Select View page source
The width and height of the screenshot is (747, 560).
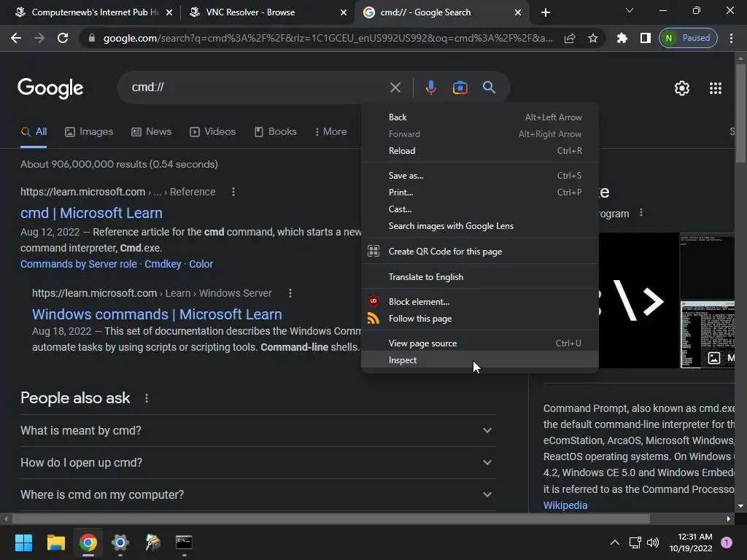(480, 343)
